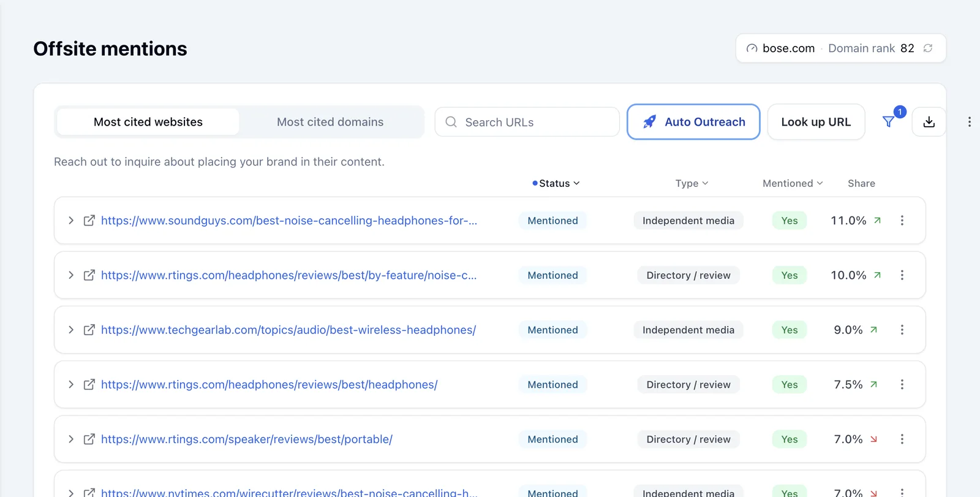
Task: Click Yes badge in rtings best/headphones row
Action: [790, 384]
